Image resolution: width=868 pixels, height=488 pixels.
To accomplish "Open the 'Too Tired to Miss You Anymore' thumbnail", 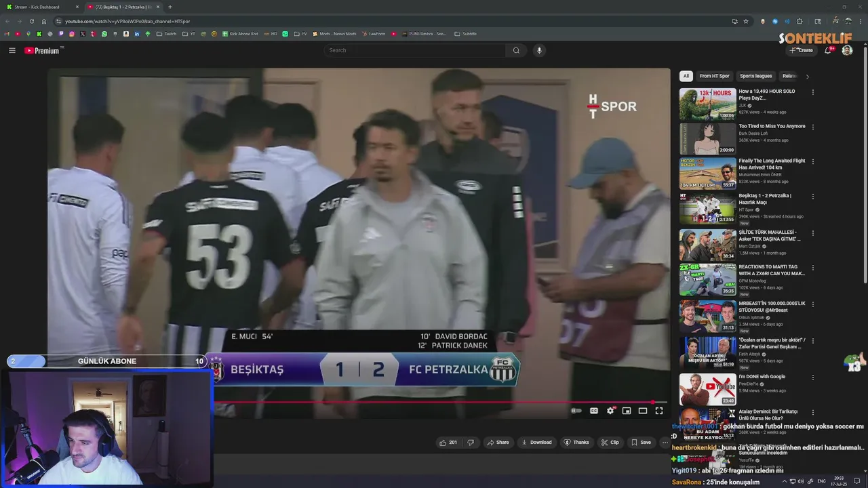I will coord(708,139).
